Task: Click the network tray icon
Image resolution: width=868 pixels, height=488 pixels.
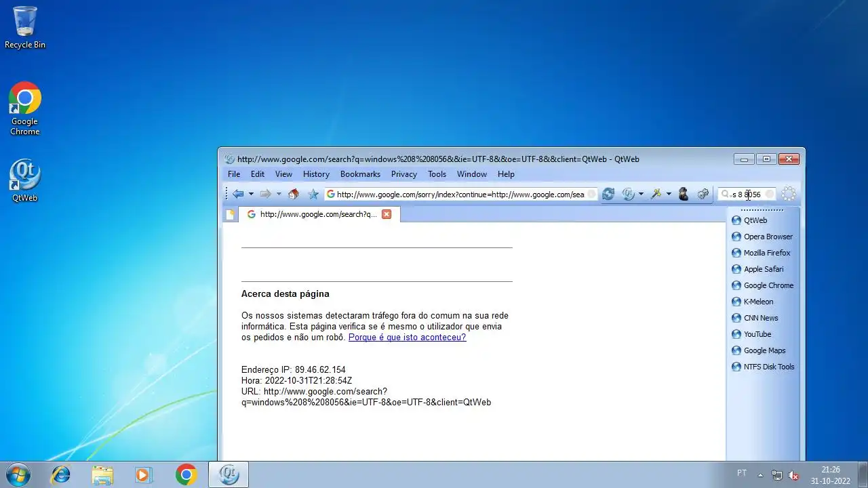Action: [x=777, y=475]
